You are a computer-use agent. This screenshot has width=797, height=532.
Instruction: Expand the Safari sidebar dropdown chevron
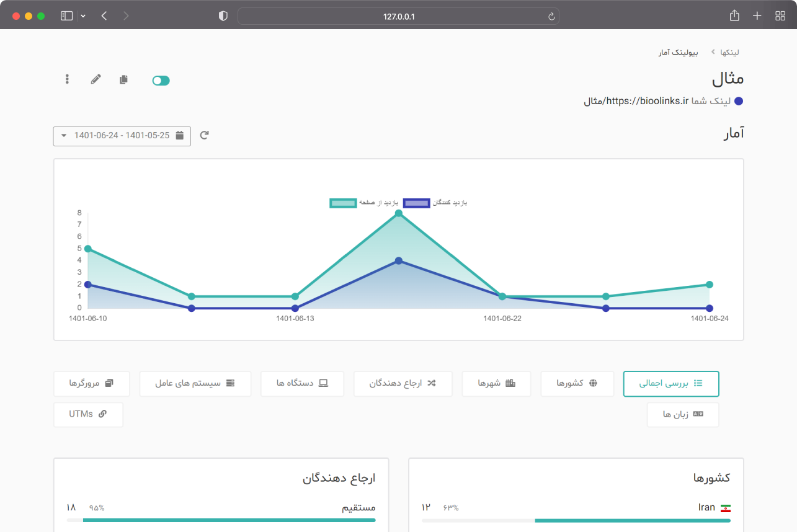(83, 16)
